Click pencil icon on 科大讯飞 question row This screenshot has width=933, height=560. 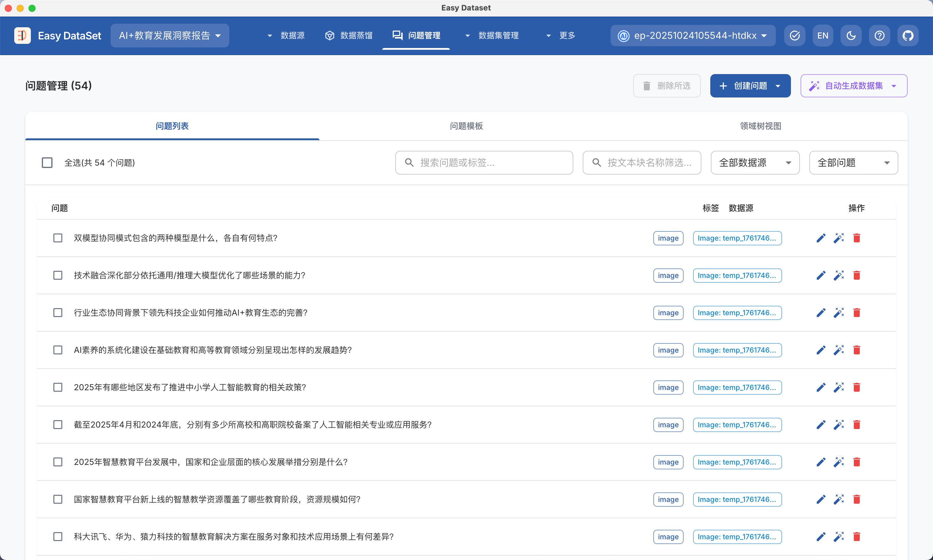[821, 537]
